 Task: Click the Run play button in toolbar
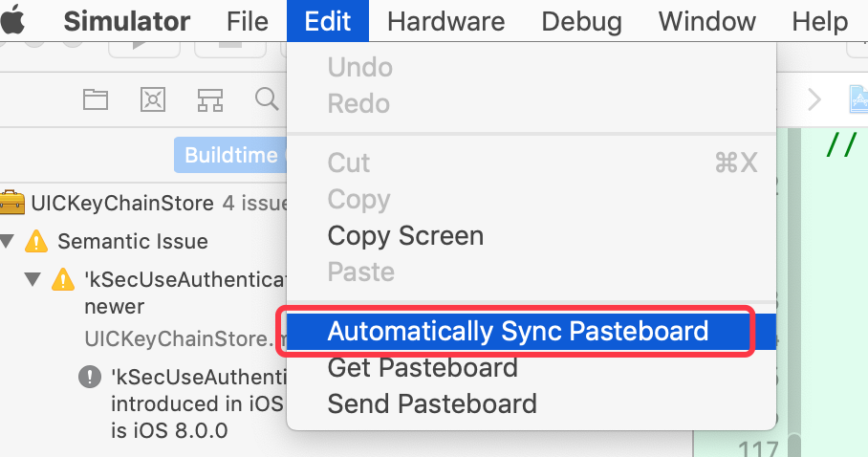click(x=139, y=44)
